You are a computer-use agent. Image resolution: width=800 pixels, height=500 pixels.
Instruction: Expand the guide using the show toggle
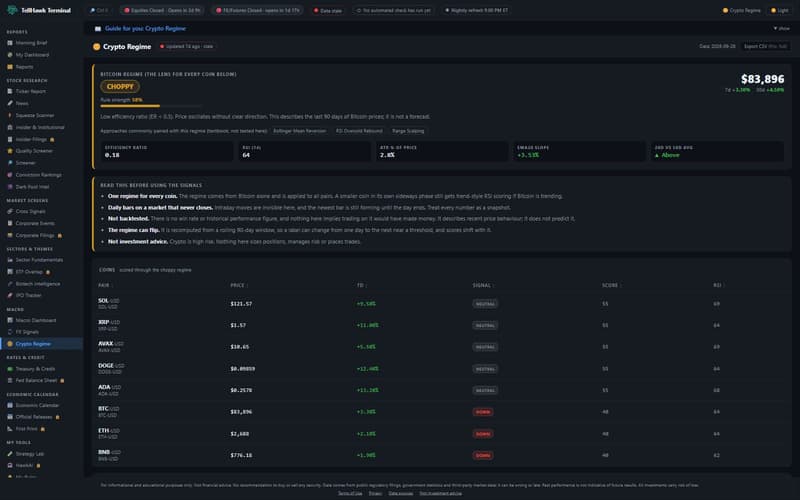tap(781, 29)
